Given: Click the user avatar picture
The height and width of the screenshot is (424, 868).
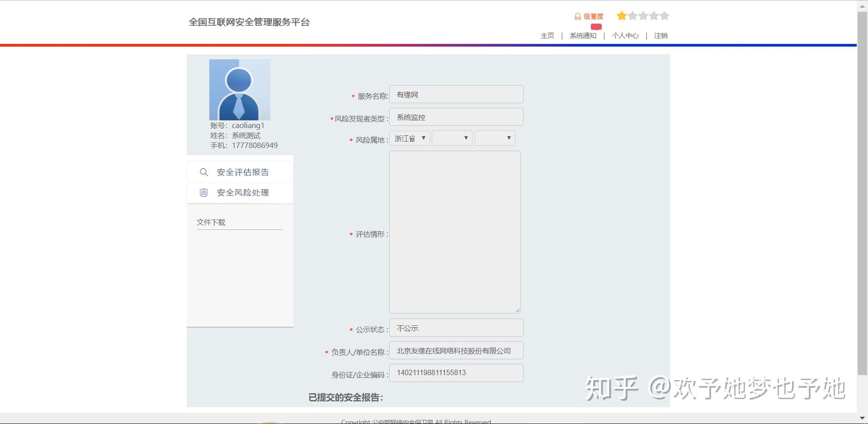Looking at the screenshot, I should pos(240,90).
